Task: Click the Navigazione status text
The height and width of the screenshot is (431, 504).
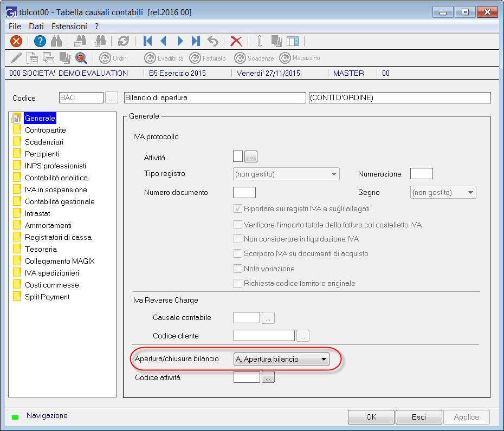Action: (x=47, y=416)
